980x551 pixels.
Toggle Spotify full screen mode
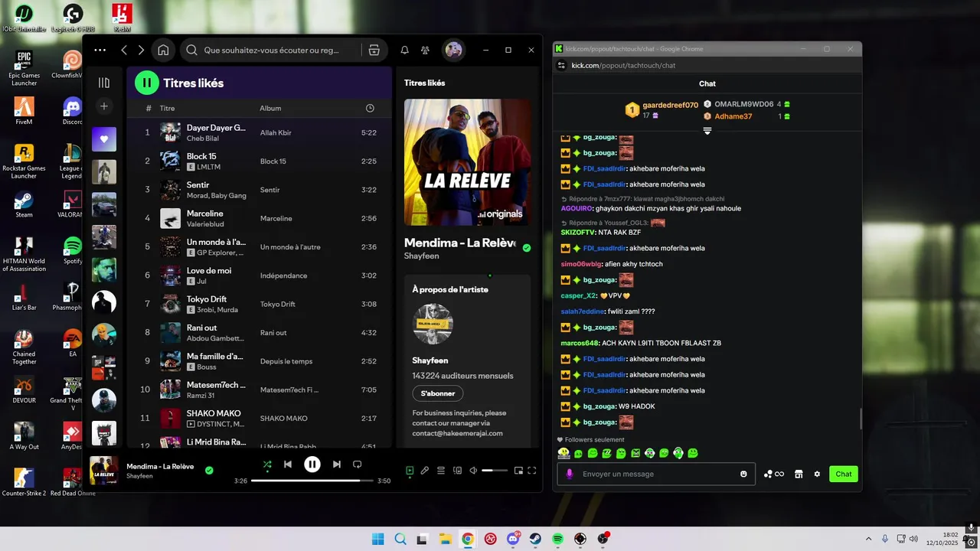coord(532,471)
